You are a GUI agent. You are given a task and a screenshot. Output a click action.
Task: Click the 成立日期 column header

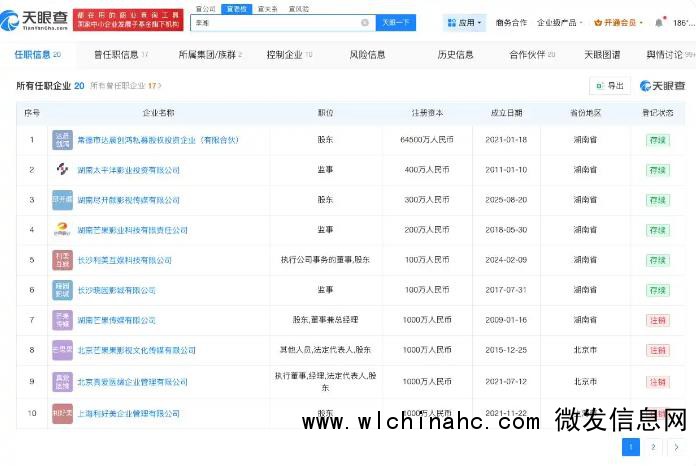(x=506, y=113)
